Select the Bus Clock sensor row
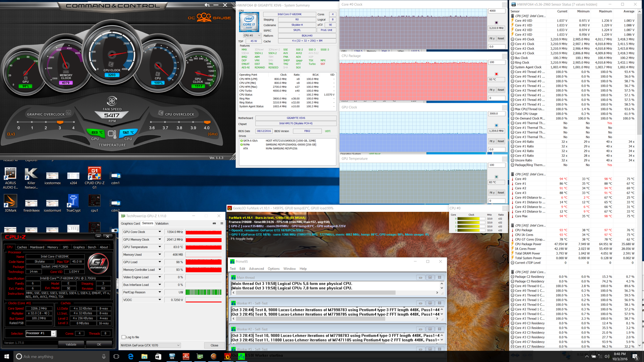 [573, 58]
